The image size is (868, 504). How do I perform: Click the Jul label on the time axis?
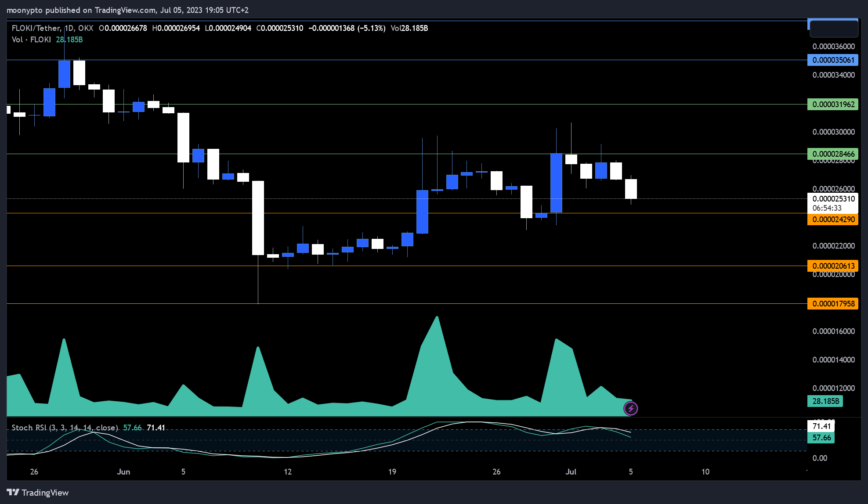571,472
